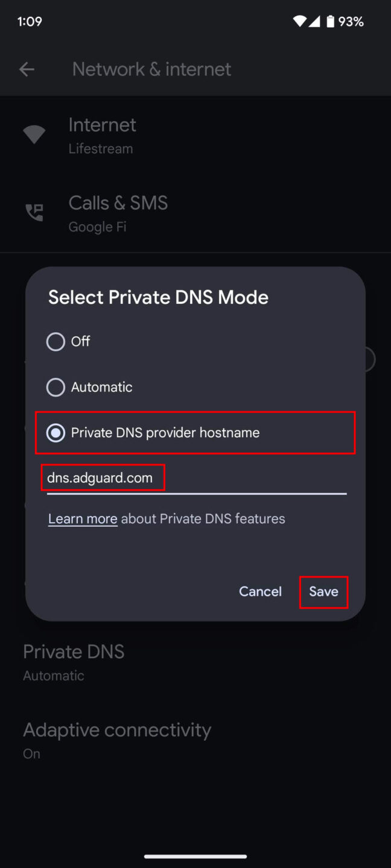This screenshot has width=391, height=868.
Task: Open the Internet Lifestream settings entry
Action: tap(102, 135)
